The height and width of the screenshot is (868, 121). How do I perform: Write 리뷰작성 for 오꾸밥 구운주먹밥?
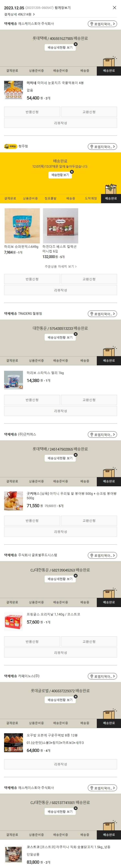tap(60, 764)
